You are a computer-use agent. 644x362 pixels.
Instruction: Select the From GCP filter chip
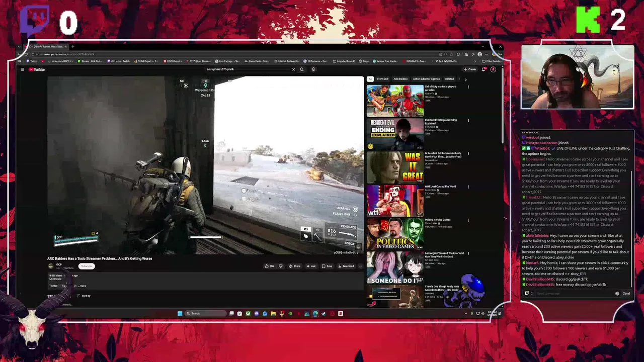coord(383,79)
